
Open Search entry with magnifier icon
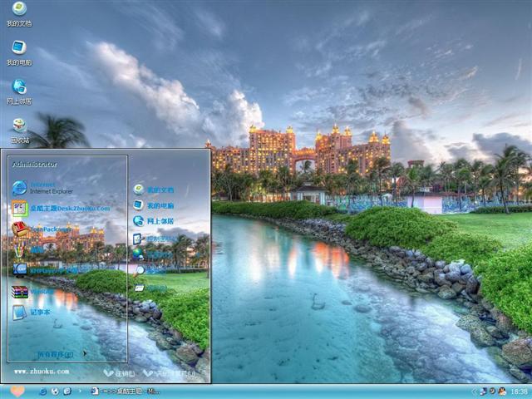point(150,270)
